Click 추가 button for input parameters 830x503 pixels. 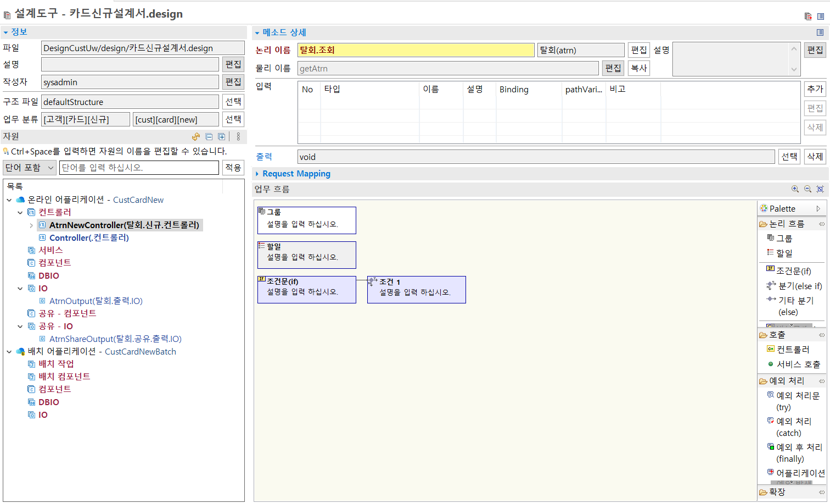815,89
